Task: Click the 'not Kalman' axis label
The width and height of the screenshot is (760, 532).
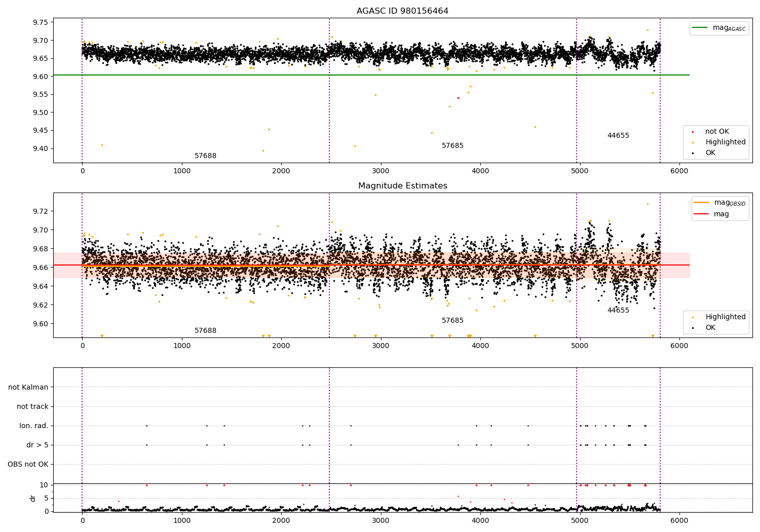Action: coord(28,387)
